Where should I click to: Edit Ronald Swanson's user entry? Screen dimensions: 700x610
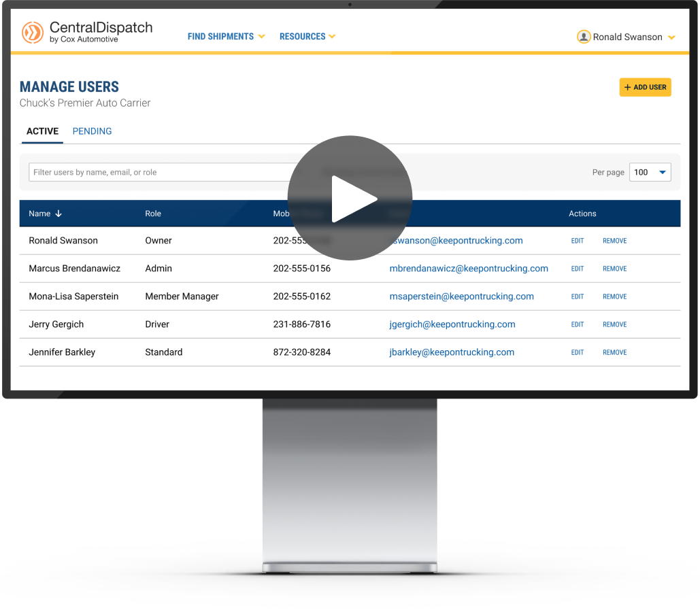point(577,241)
